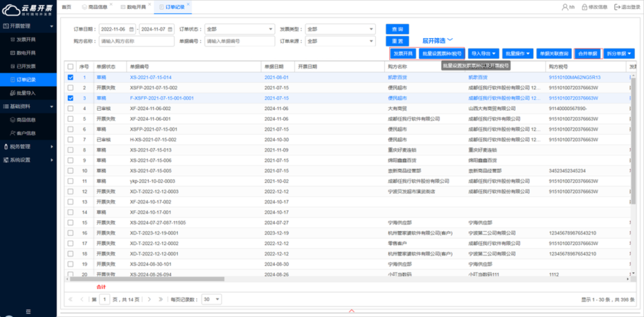Uncheck the checkbox for row 1
The image size is (644, 317).
(x=71, y=77)
